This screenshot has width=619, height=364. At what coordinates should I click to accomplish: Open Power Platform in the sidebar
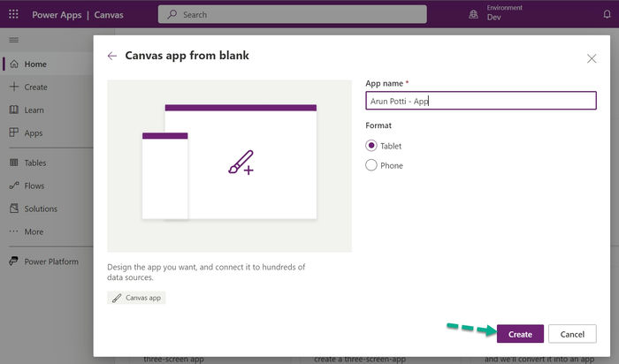pos(48,261)
